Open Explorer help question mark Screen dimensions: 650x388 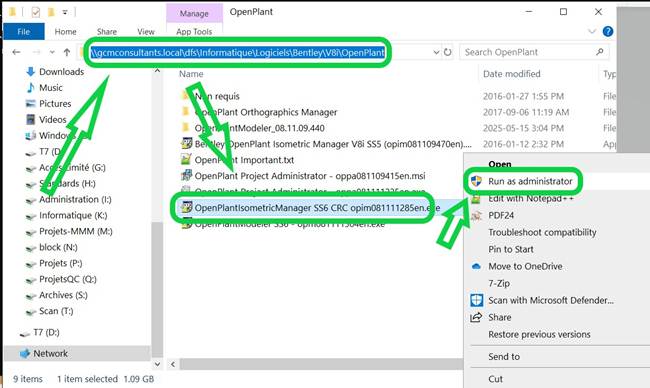pos(608,32)
